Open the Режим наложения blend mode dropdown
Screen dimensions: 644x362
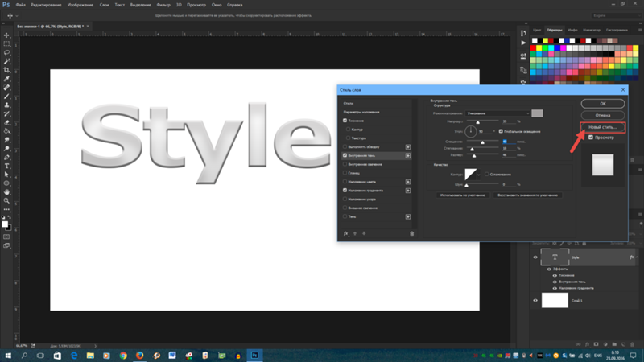coord(497,113)
